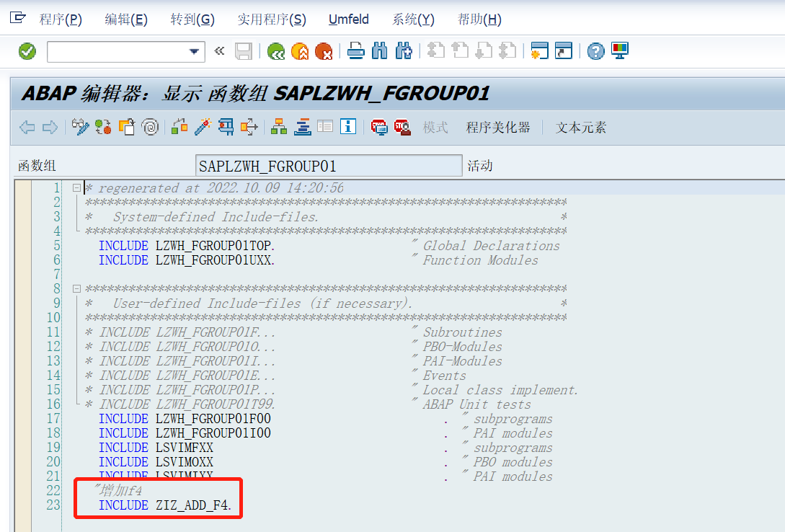Click the blue Information icon

pos(348,127)
